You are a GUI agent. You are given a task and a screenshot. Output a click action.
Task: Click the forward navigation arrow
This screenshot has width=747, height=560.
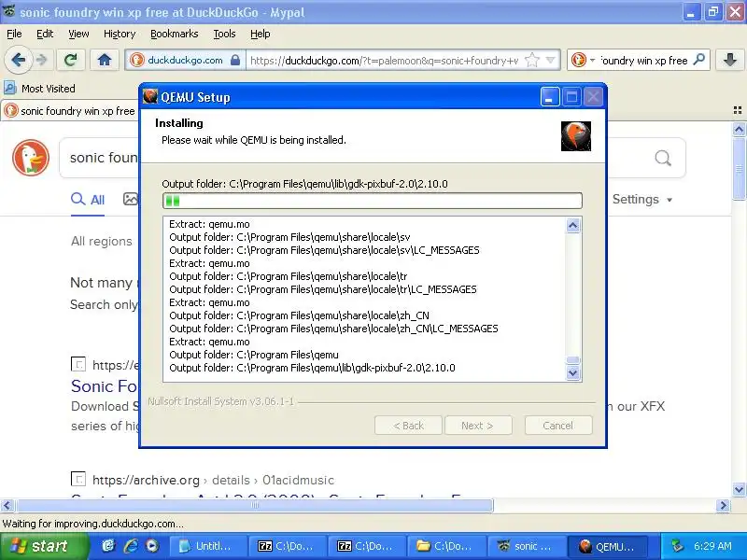[x=42, y=60]
